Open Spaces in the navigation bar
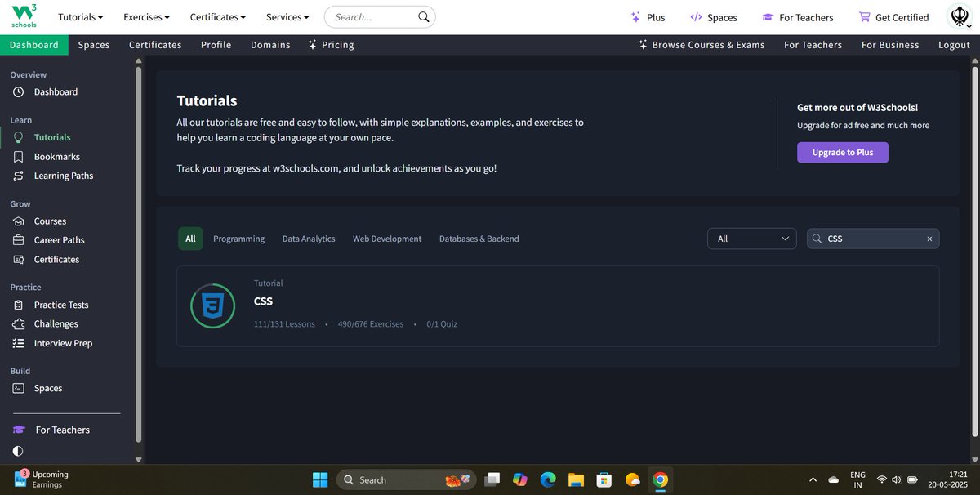980x495 pixels. coord(94,45)
